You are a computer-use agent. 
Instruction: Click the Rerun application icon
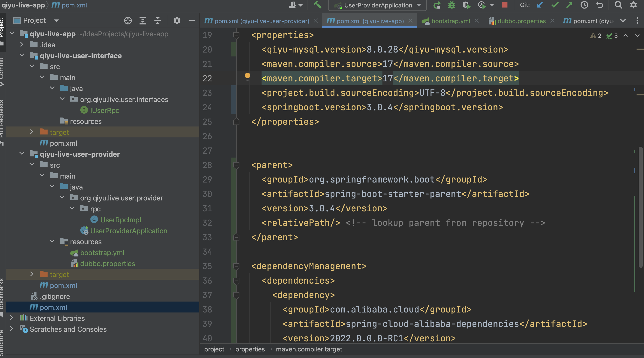point(437,5)
